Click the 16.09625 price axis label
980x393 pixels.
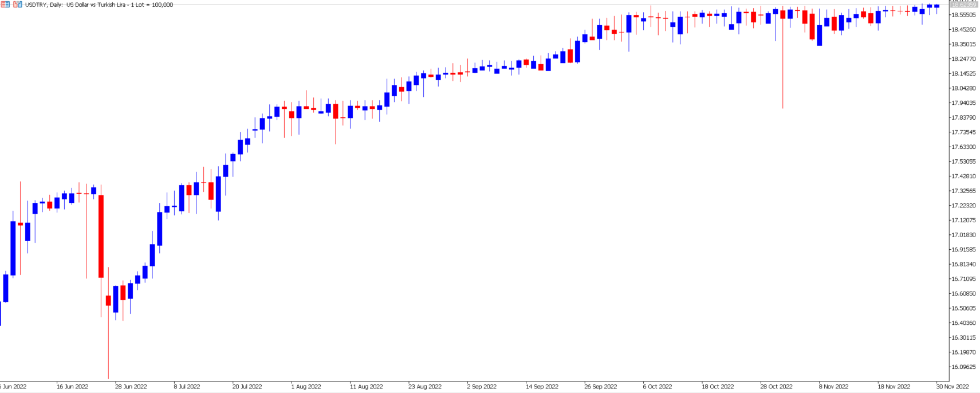tap(963, 367)
